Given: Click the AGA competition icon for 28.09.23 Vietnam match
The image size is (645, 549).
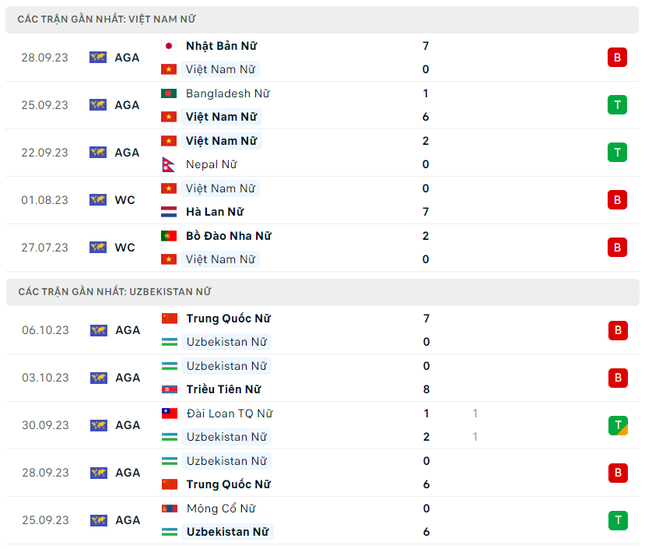Looking at the screenshot, I should click(98, 57).
